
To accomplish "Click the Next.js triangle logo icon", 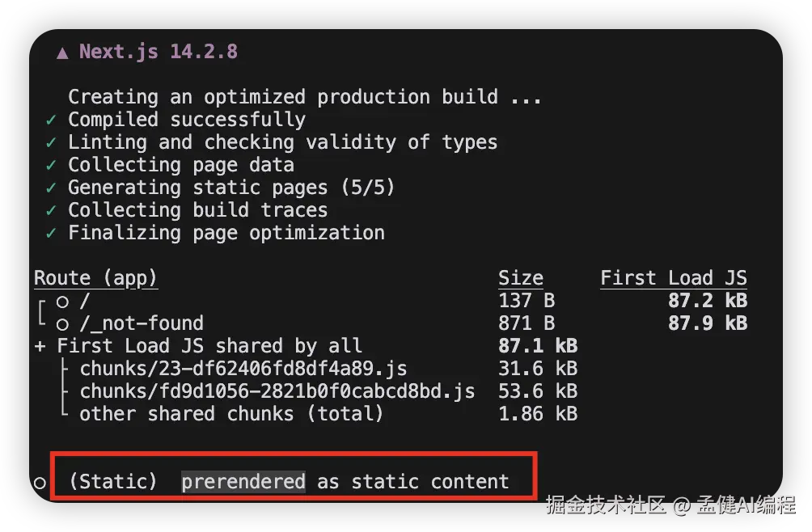I will pos(62,53).
